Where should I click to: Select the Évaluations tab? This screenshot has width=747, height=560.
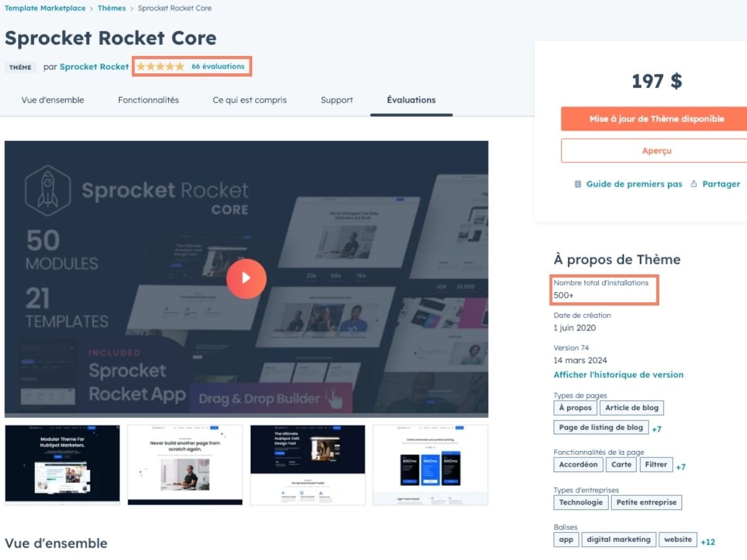[x=411, y=100]
